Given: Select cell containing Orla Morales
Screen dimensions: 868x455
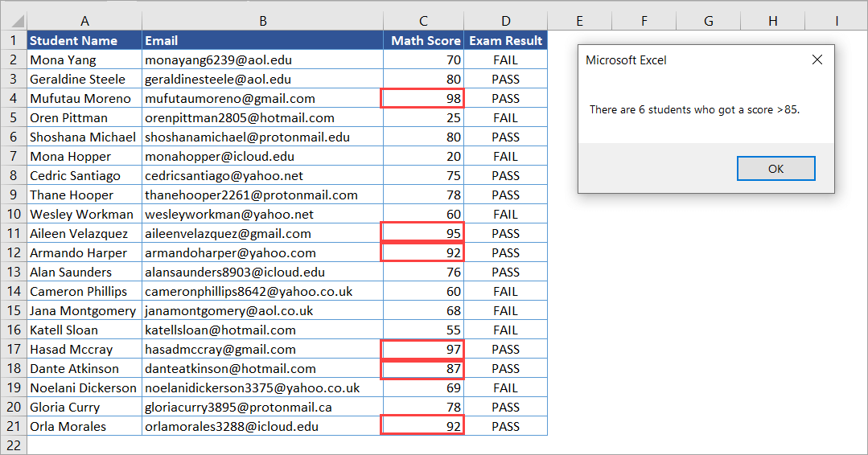Looking at the screenshot, I should click(x=84, y=426).
